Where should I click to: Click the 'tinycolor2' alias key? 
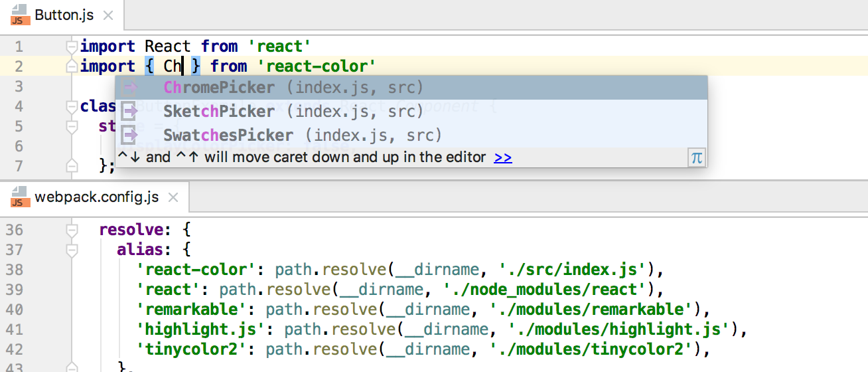coord(196,349)
